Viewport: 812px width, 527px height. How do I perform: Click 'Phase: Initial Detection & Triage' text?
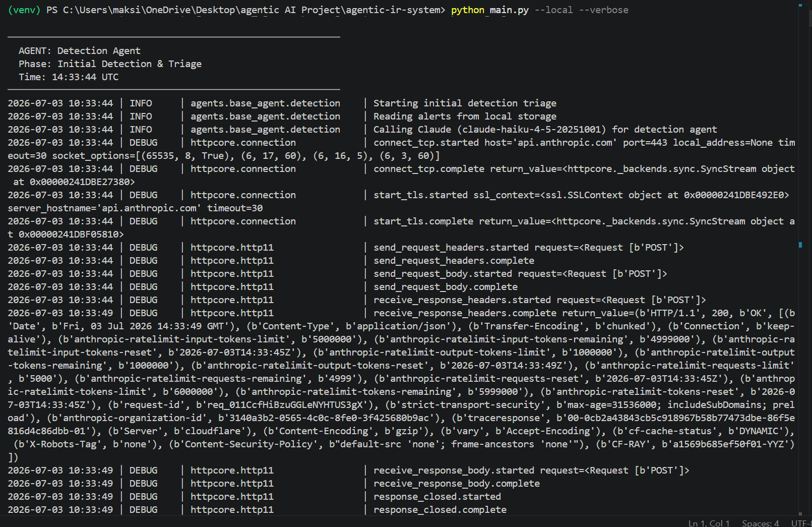point(110,64)
